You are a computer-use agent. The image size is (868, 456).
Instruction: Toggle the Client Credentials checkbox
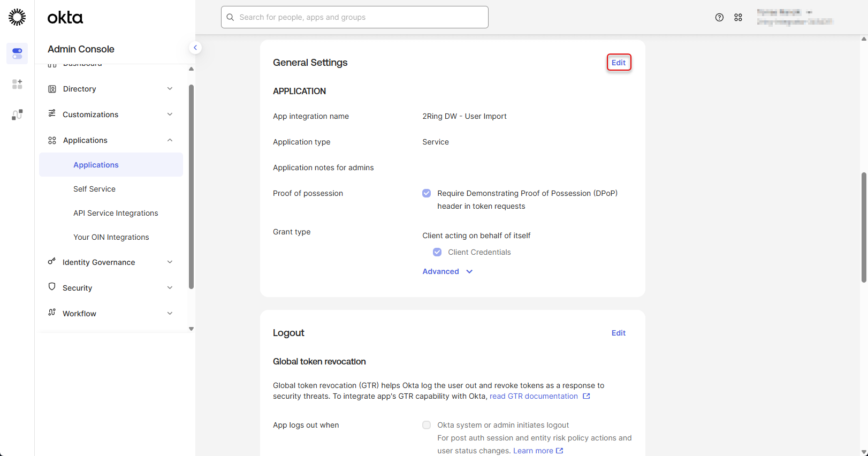[x=437, y=252]
